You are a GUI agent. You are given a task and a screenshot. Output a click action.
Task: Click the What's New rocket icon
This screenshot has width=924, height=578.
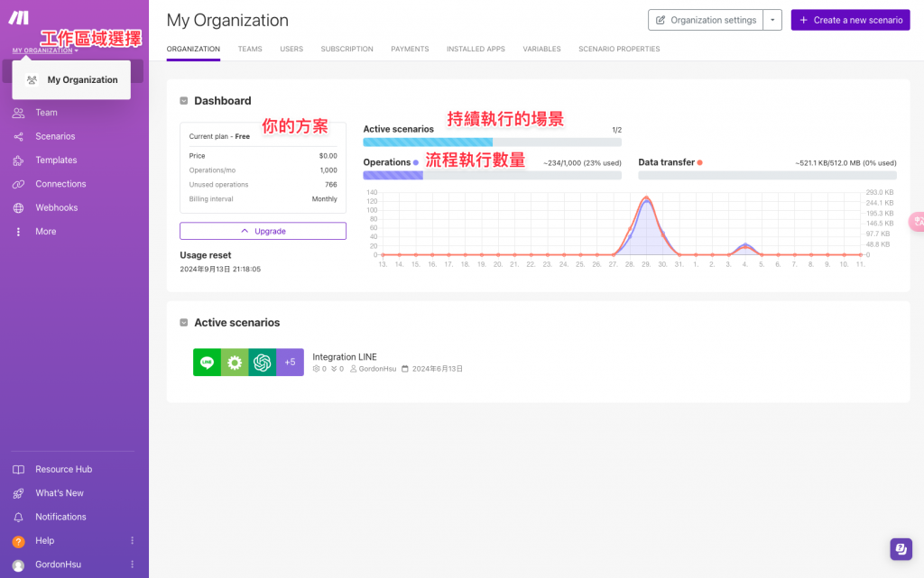[x=18, y=493]
